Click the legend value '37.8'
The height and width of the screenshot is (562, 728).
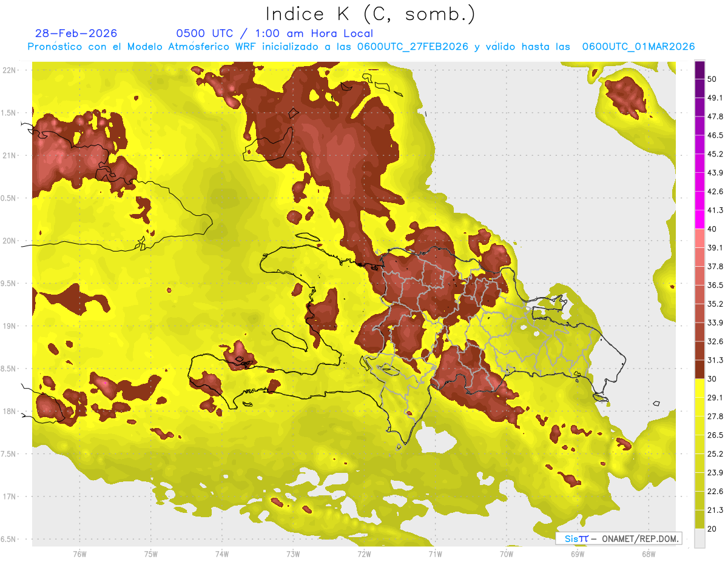(x=715, y=266)
